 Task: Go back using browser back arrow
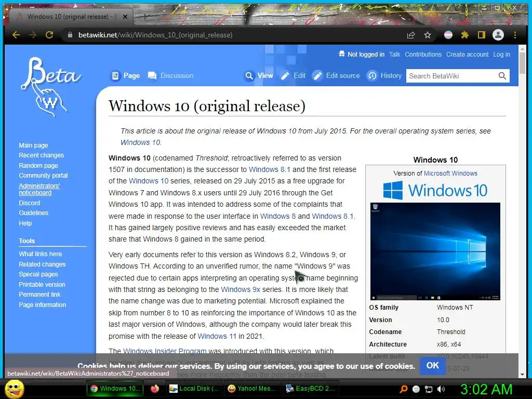tap(16, 35)
